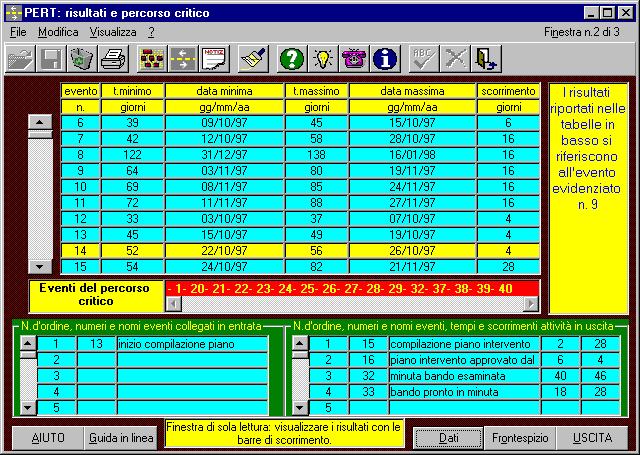Click the Guida in linea button
Image resolution: width=640 pixels, height=455 pixels.
pos(121,438)
